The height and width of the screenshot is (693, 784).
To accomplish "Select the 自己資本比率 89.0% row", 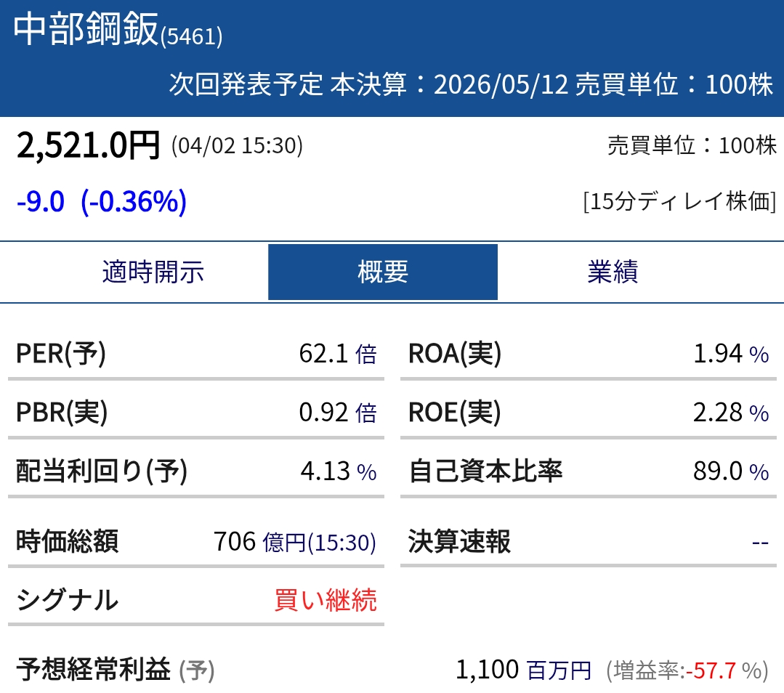I will pyautogui.click(x=581, y=471).
